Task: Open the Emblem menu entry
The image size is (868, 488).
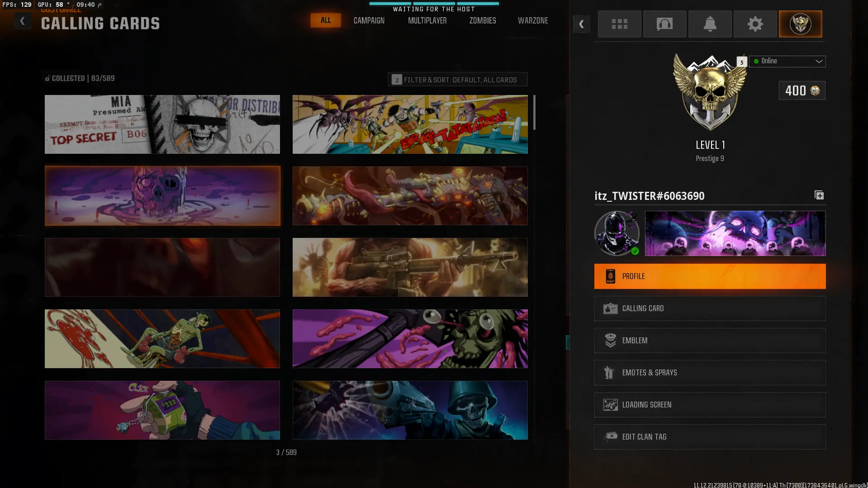Action: (710, 341)
